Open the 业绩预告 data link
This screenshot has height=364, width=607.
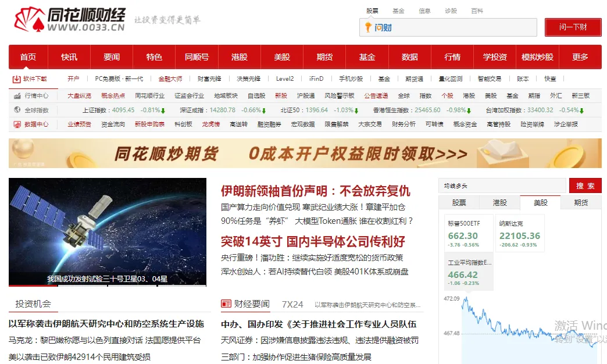(79, 124)
